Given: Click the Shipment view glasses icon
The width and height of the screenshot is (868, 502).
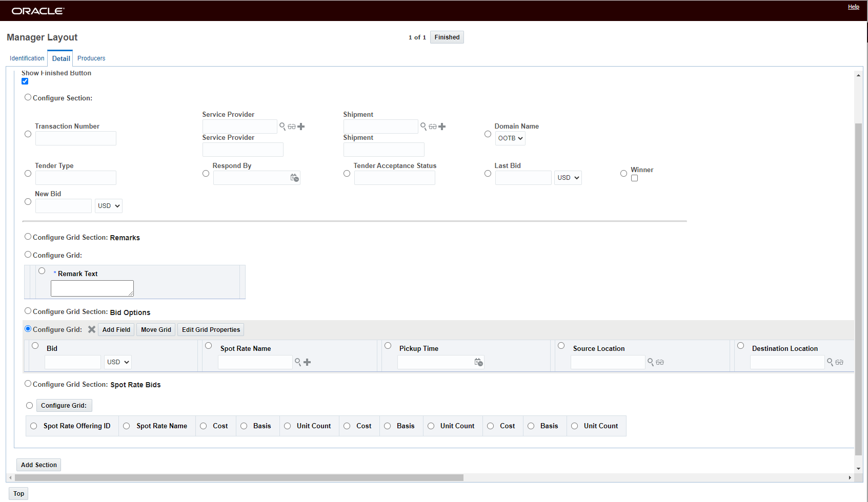Looking at the screenshot, I should click(x=433, y=127).
